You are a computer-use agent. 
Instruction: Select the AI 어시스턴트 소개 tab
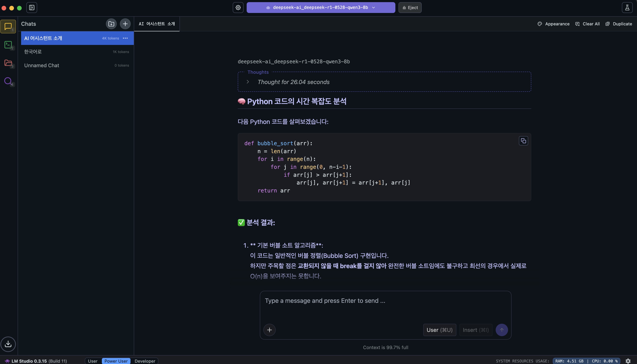[157, 24]
